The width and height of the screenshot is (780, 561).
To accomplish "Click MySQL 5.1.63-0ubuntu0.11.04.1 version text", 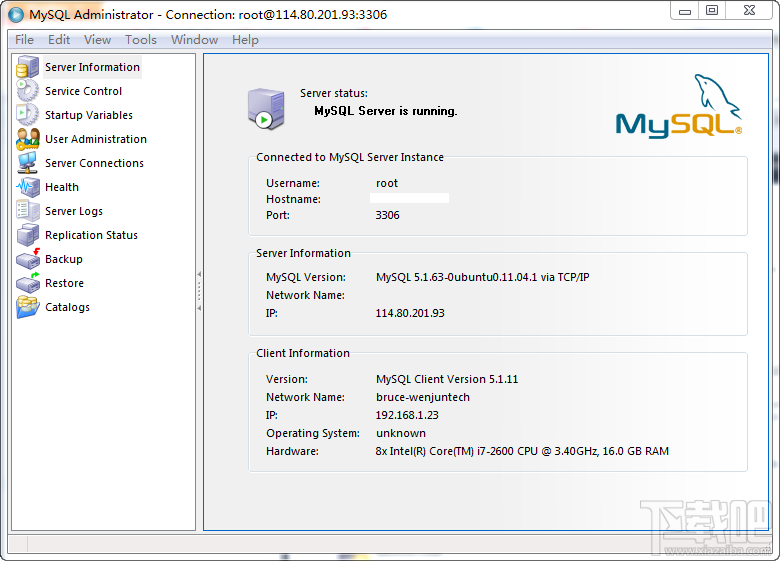I will (482, 277).
